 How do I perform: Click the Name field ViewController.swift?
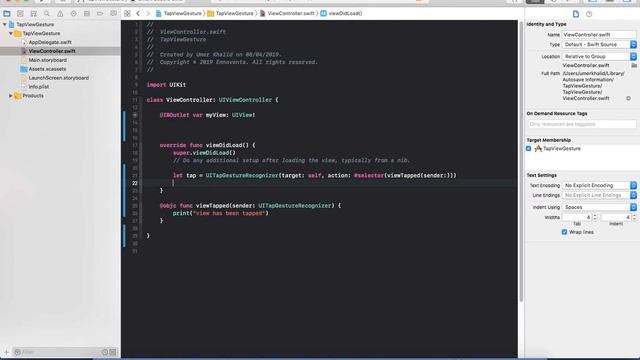(599, 35)
